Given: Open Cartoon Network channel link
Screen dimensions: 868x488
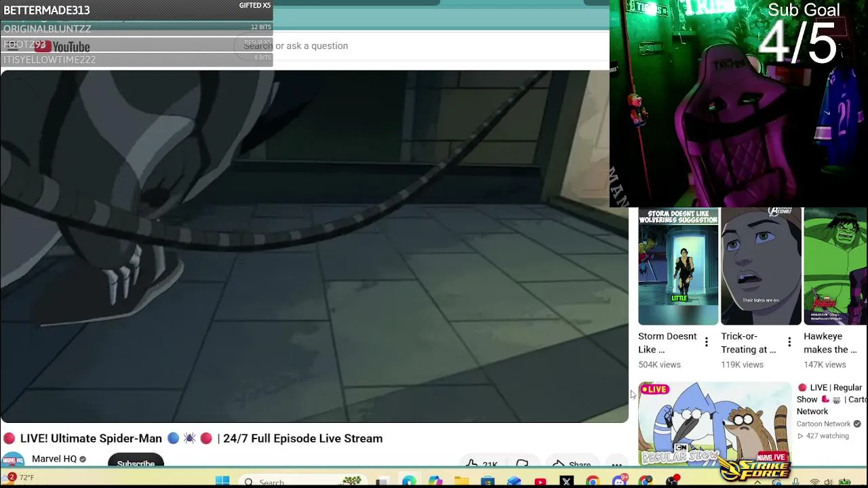Looking at the screenshot, I should click(x=823, y=424).
